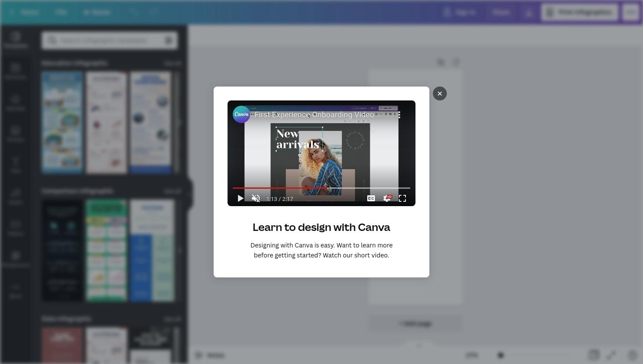Click the download icon in the top bar
This screenshot has width=643, height=364.
point(529,12)
